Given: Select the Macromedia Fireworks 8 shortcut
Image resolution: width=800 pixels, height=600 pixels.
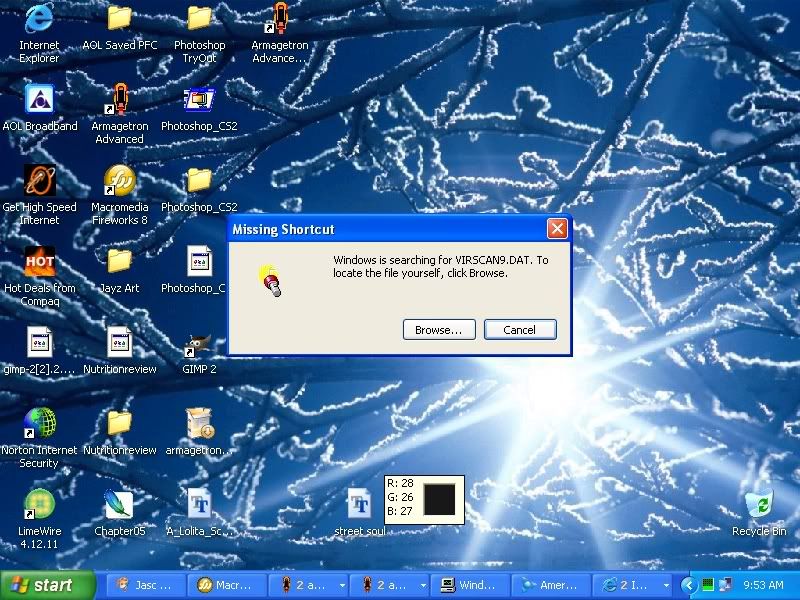Looking at the screenshot, I should (119, 182).
